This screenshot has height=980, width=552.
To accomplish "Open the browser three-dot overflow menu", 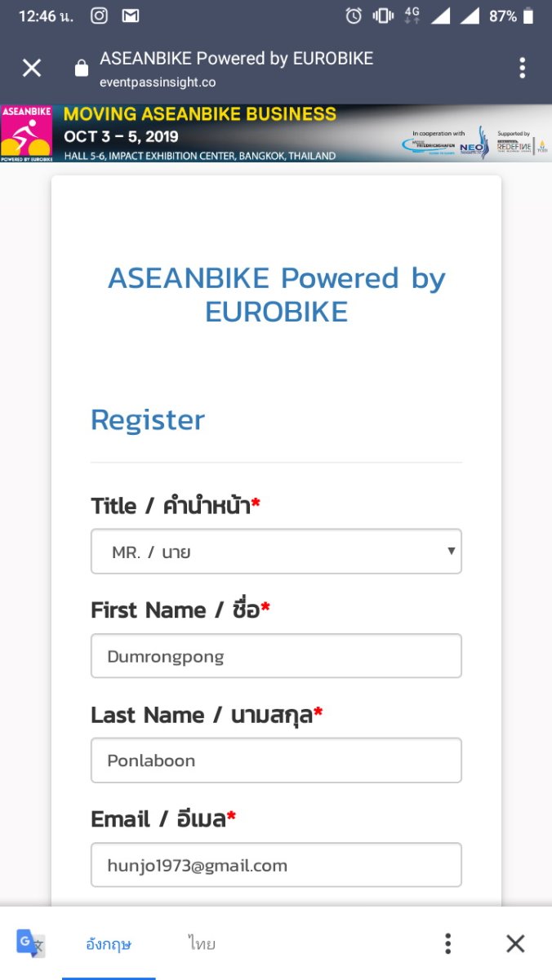I will pyautogui.click(x=523, y=68).
